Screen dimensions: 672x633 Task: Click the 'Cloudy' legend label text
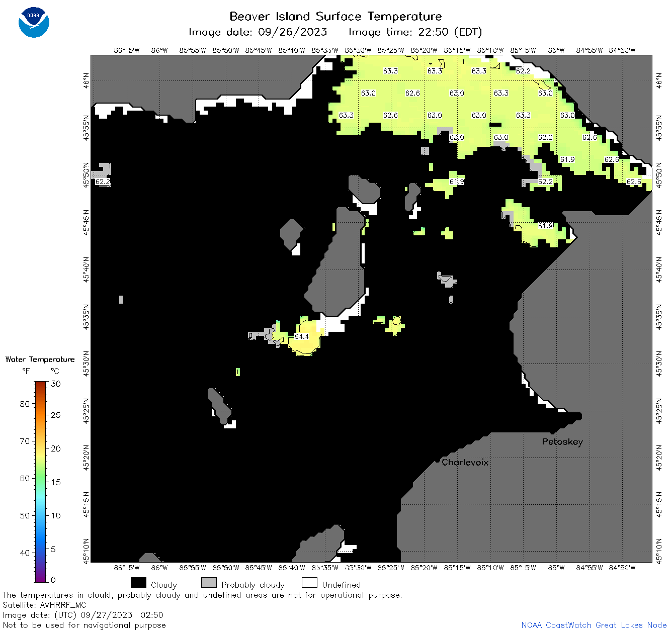coord(164,585)
